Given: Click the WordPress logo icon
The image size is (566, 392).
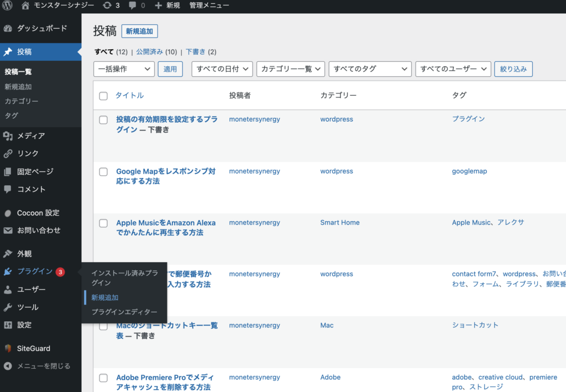Looking at the screenshot, I should tap(8, 6).
